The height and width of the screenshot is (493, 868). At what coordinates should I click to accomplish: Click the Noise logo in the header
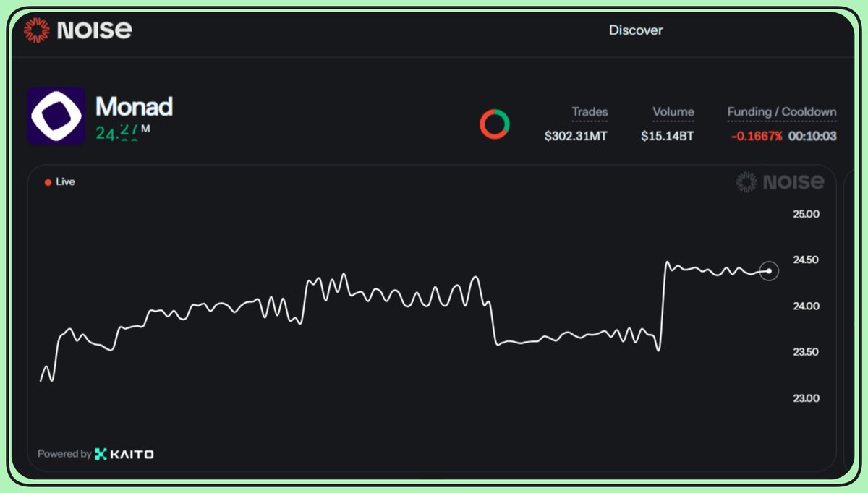[x=77, y=30]
